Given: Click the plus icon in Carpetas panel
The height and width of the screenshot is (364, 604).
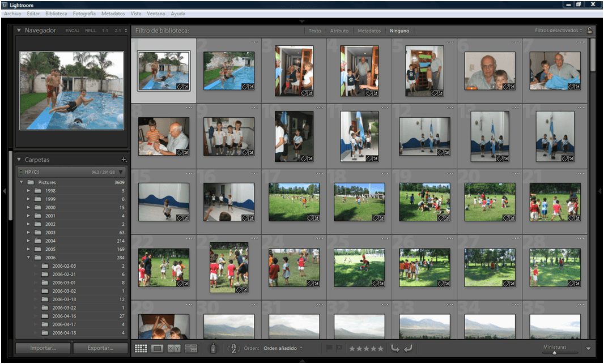Looking at the screenshot, I should tap(124, 160).
